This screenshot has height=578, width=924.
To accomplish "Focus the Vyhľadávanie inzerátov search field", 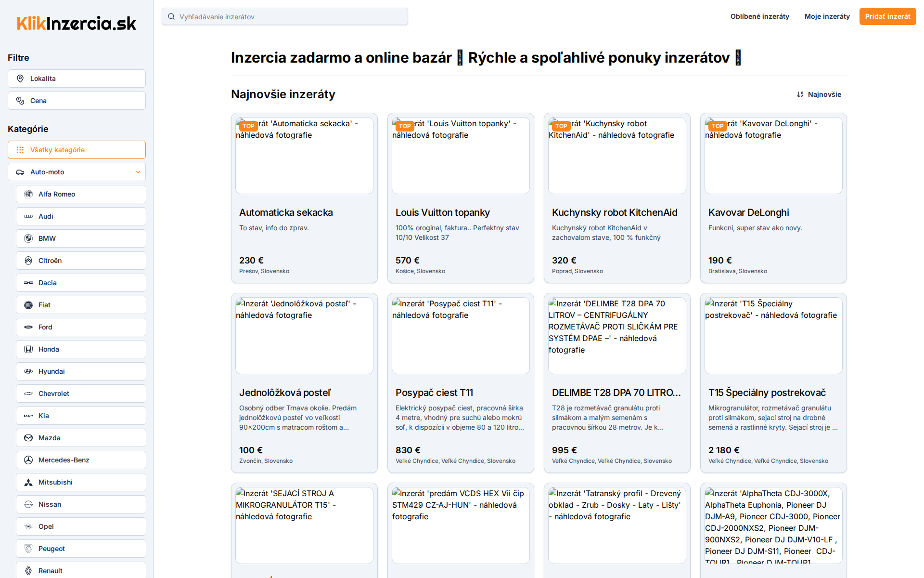I will [x=289, y=17].
